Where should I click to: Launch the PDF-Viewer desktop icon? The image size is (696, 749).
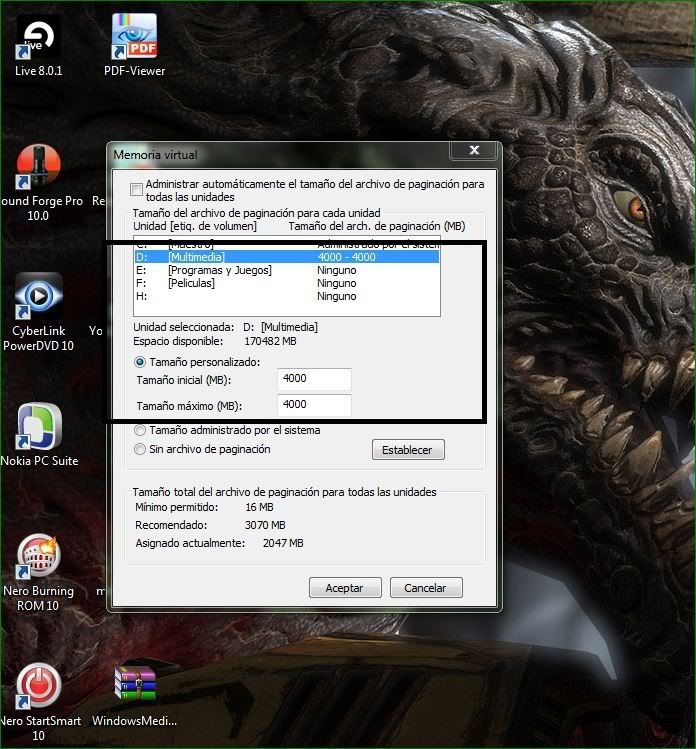[x=135, y=45]
